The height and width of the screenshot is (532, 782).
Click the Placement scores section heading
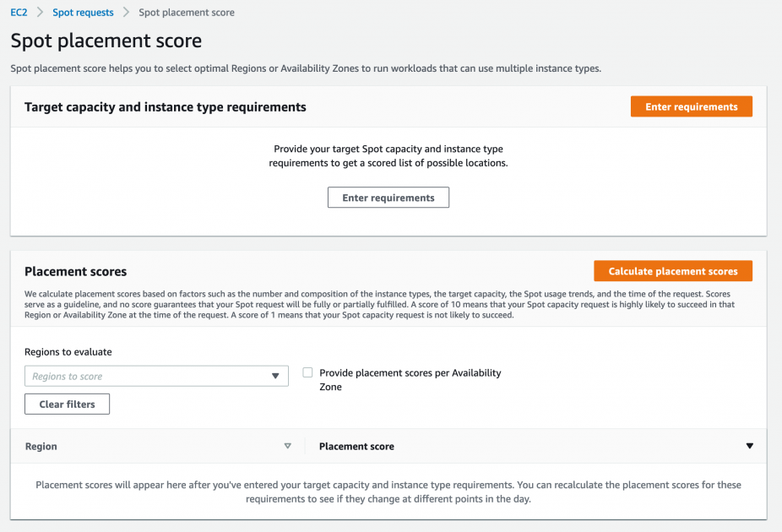click(x=74, y=272)
